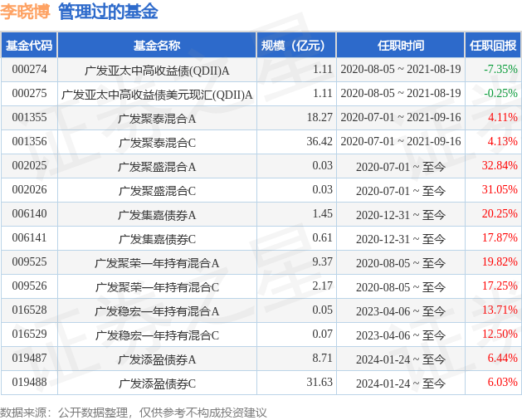
Task: Select fund code 019488
Action: 29,382
